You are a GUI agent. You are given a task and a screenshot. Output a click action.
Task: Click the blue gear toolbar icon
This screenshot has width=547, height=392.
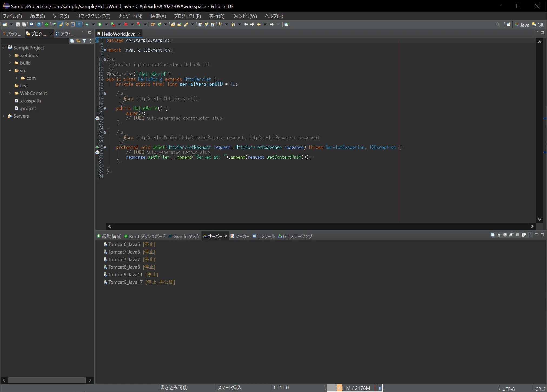pos(39,25)
